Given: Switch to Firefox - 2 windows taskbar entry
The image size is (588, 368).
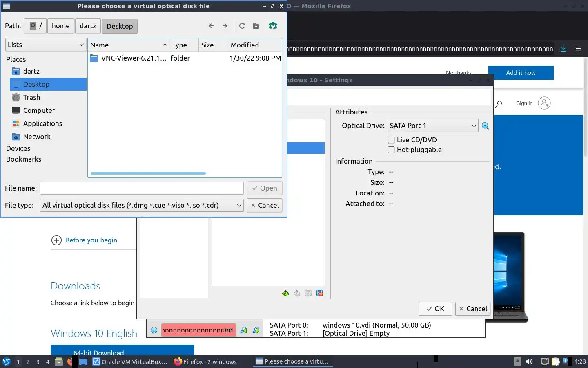Looking at the screenshot, I should (x=205, y=361).
